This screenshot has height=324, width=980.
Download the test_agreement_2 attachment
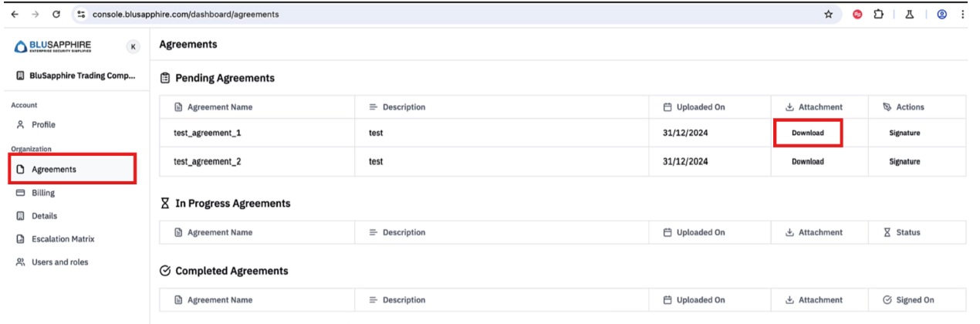(x=807, y=162)
